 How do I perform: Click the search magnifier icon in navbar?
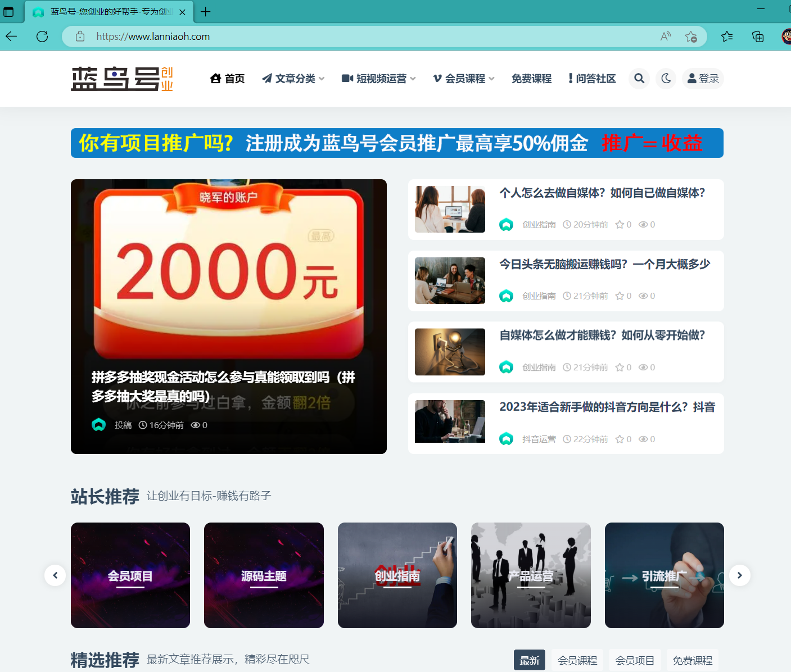pos(639,79)
